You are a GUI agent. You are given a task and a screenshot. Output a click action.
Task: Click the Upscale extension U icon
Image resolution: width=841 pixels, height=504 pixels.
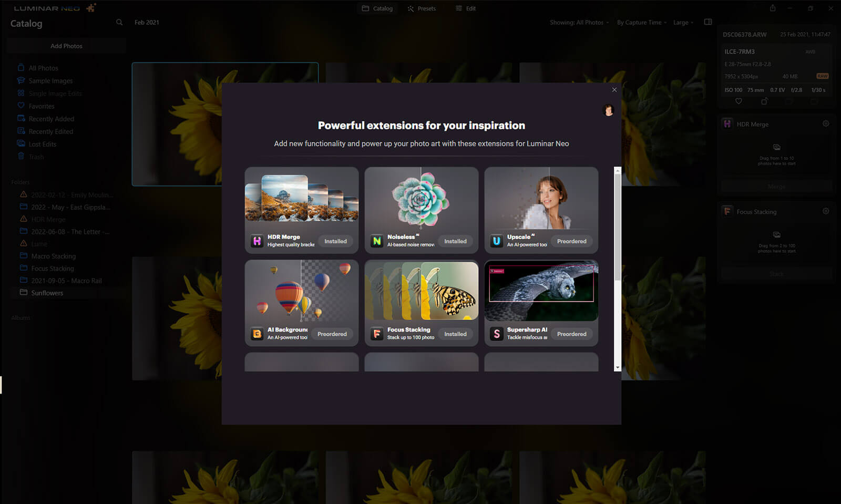[x=497, y=241]
